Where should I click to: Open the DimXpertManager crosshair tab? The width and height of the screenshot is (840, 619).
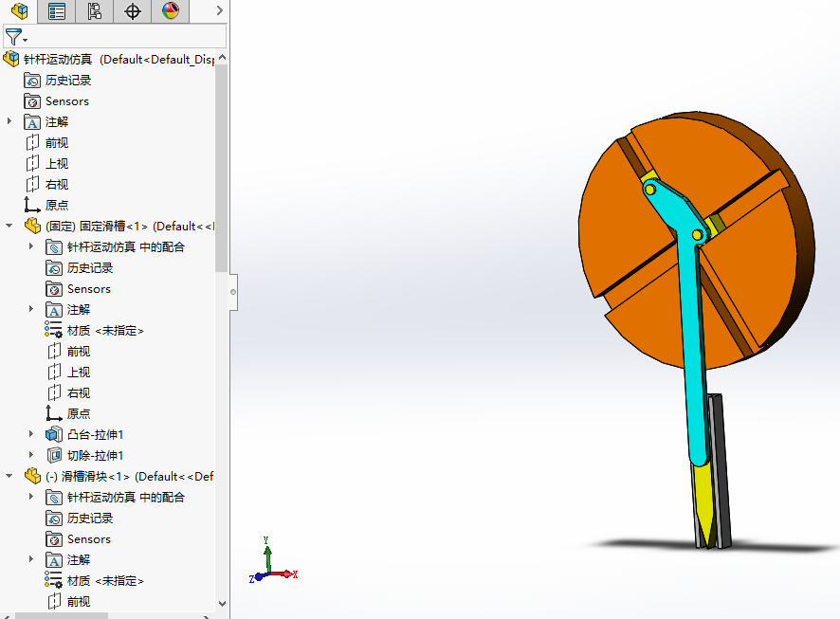coord(133,10)
